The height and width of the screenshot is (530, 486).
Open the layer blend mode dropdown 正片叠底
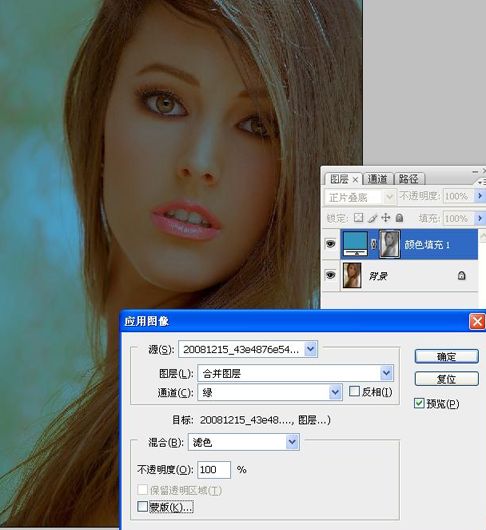[x=360, y=197]
